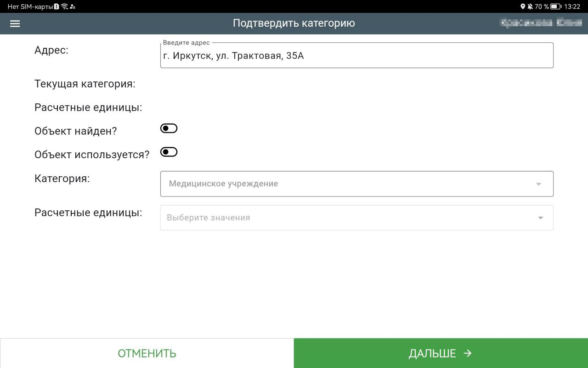Open the hamburger navigation menu
Screen dimensions: 588x368
(15, 23)
